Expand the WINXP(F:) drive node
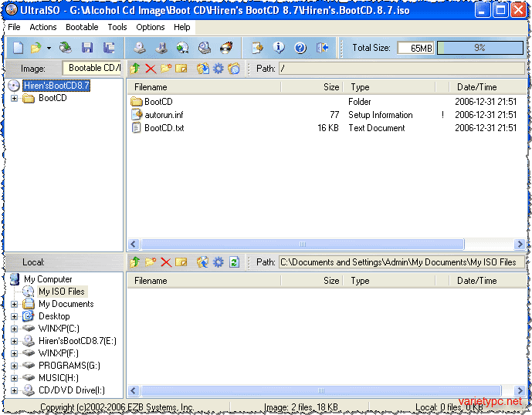Image resolution: width=532 pixels, height=415 pixels. [14, 353]
